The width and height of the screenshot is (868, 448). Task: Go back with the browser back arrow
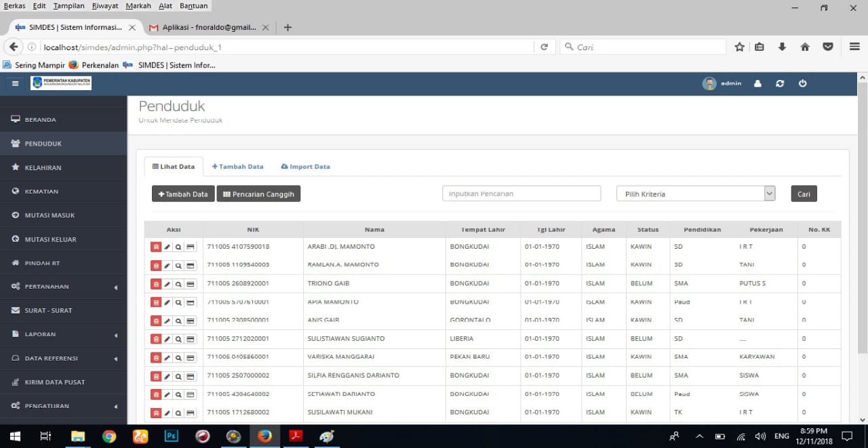coord(13,47)
